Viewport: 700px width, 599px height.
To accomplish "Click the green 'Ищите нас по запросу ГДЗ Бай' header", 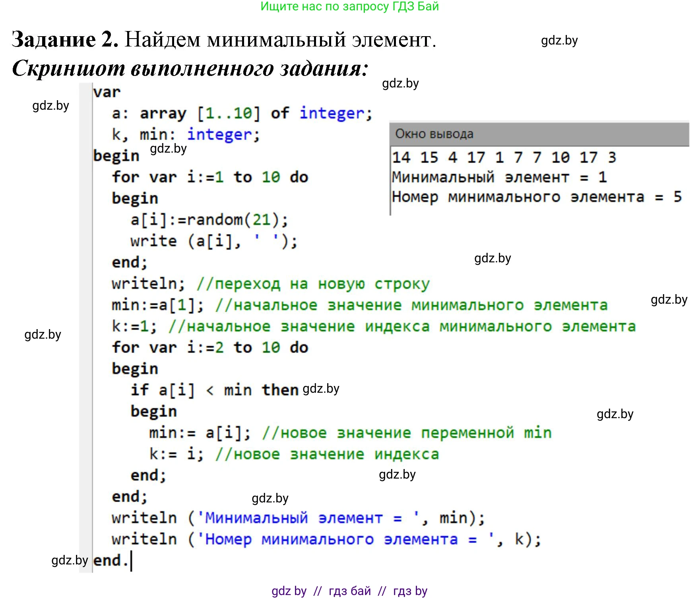I will [350, 7].
